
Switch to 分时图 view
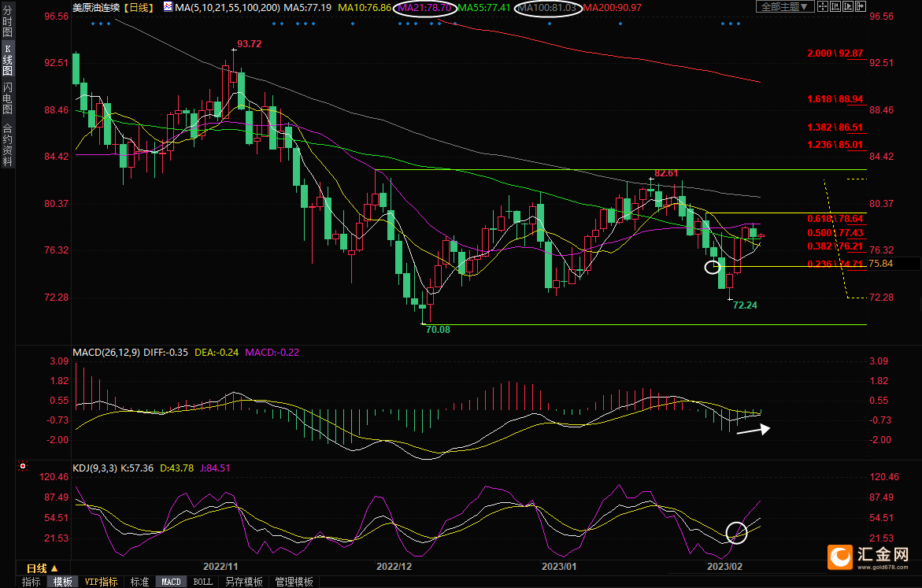tap(8, 20)
